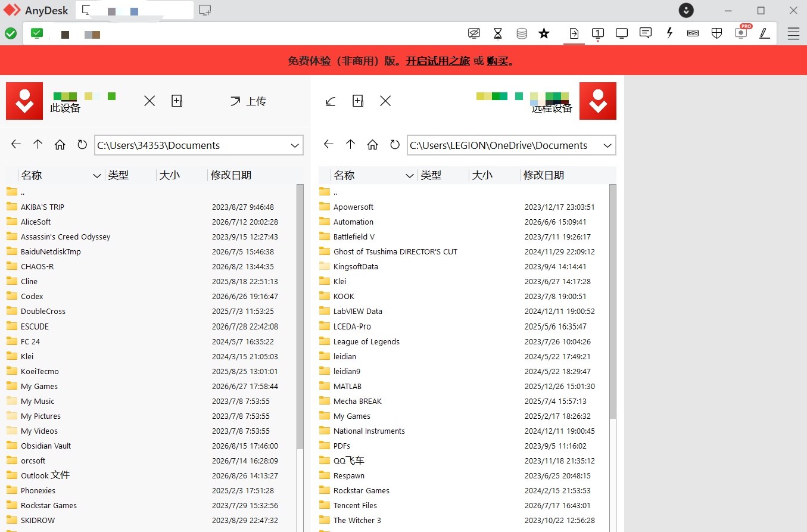Go to home folder in local browser

coord(60,145)
